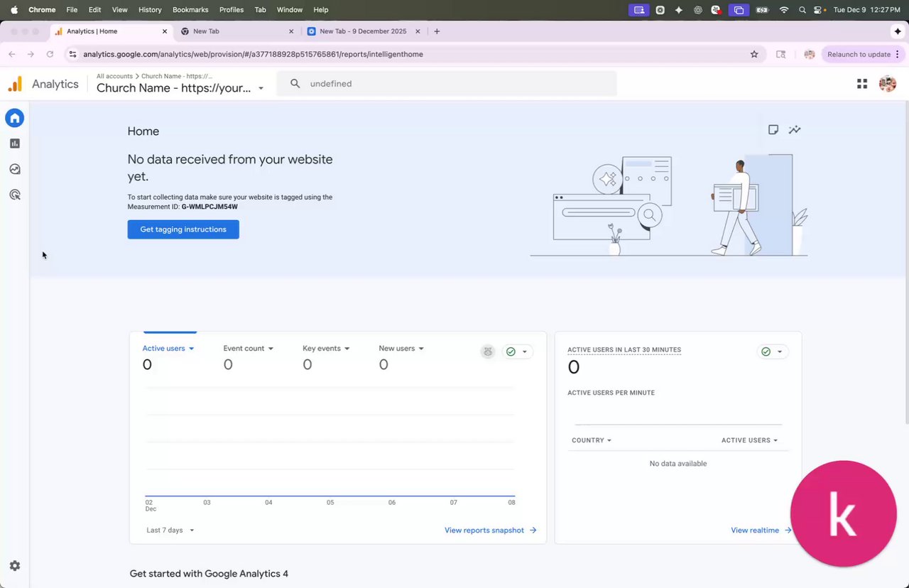Click Get tagging instructions button
This screenshot has width=909, height=588.
(x=183, y=229)
